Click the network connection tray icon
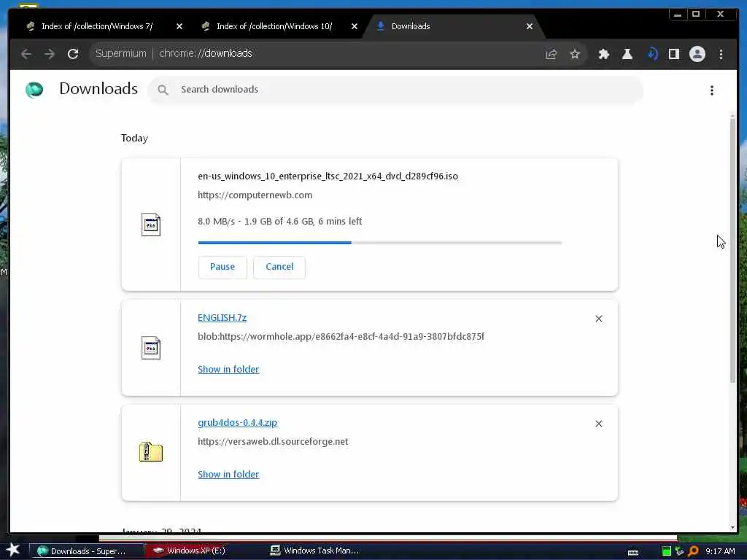The image size is (747, 560). 679,551
